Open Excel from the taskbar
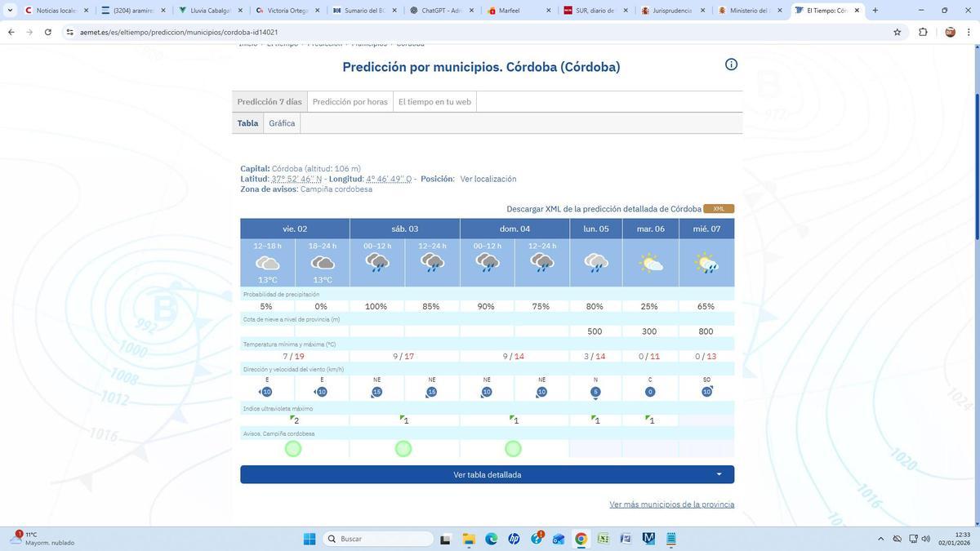Viewport: 980px width, 551px height. tap(604, 539)
